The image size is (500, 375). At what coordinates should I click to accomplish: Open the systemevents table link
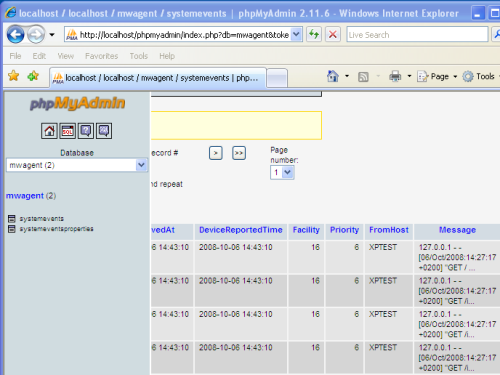click(x=41, y=219)
